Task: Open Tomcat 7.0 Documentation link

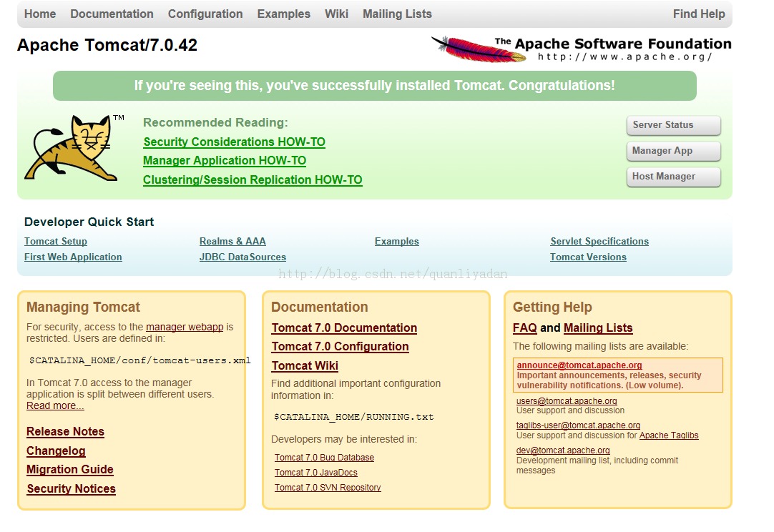Action: click(x=344, y=328)
